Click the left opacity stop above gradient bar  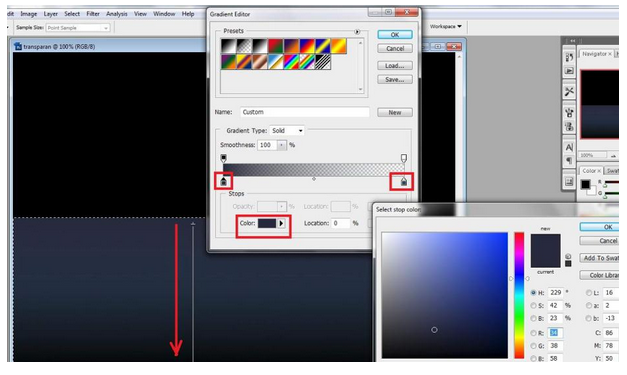224,158
